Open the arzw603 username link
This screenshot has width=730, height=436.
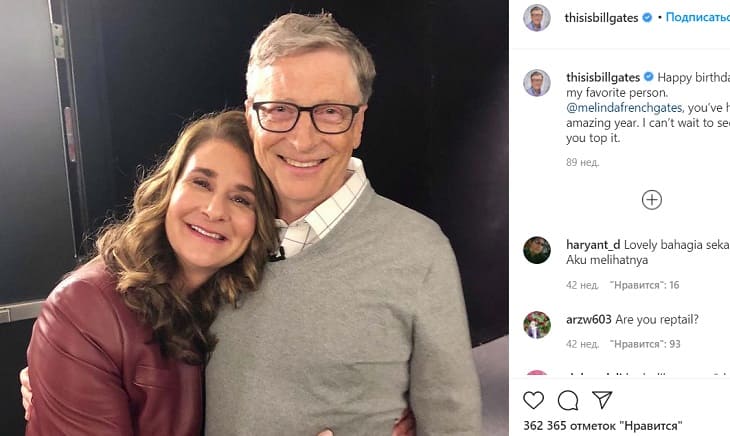pyautogui.click(x=588, y=319)
